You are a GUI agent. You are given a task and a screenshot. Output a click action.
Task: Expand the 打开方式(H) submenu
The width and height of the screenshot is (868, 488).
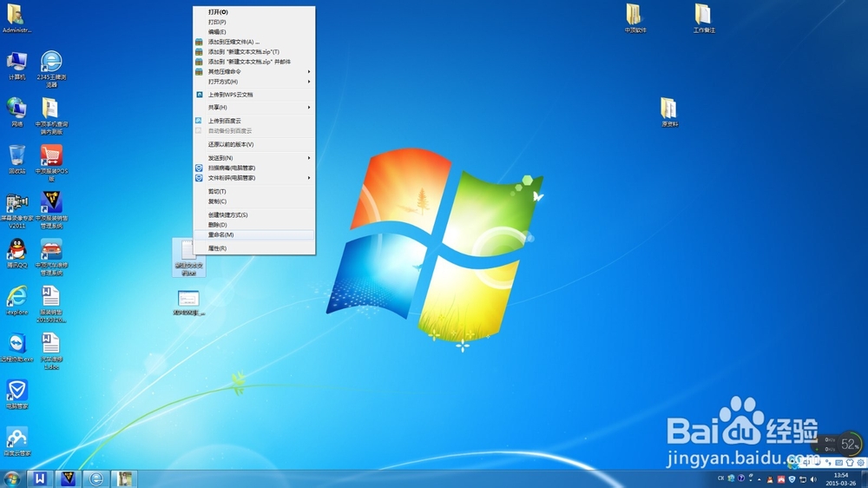254,82
